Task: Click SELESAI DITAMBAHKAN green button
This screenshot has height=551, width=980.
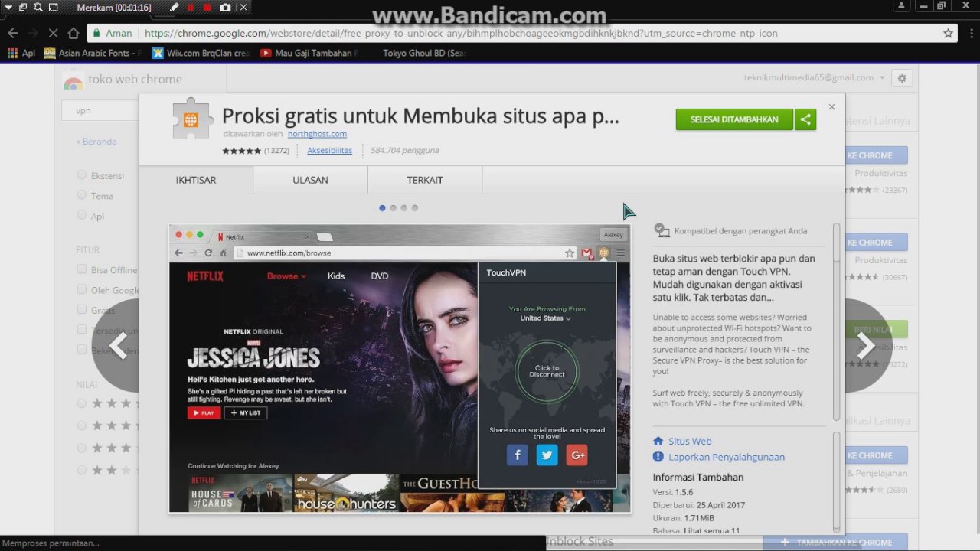Action: point(734,119)
